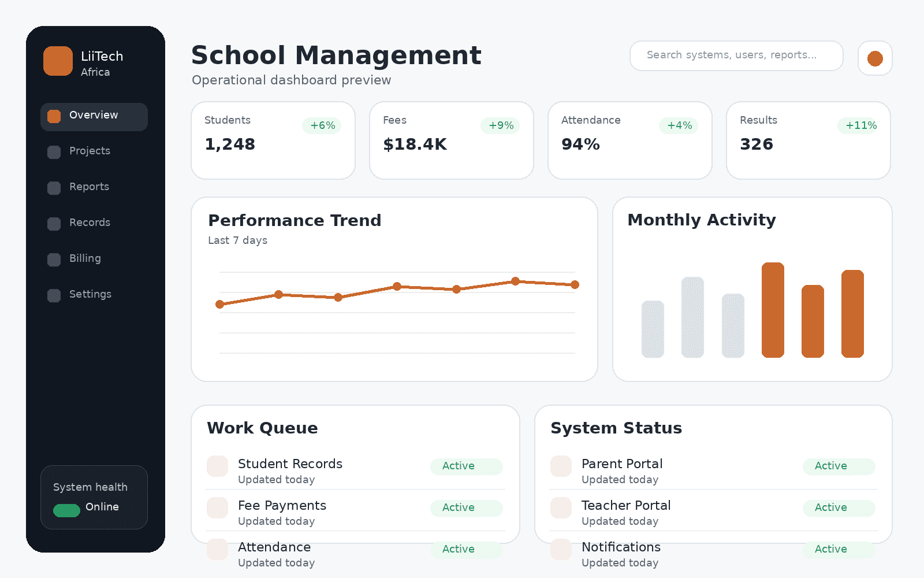Image resolution: width=924 pixels, height=578 pixels.
Task: Open the Reports menu item
Action: [x=94, y=188]
